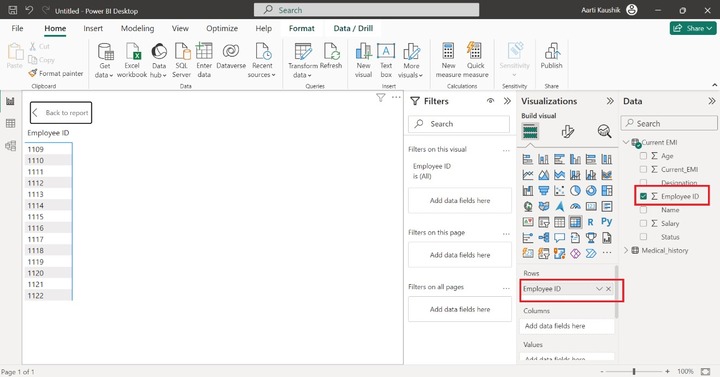Click the Back to report button
The width and height of the screenshot is (720, 377).
tap(61, 113)
